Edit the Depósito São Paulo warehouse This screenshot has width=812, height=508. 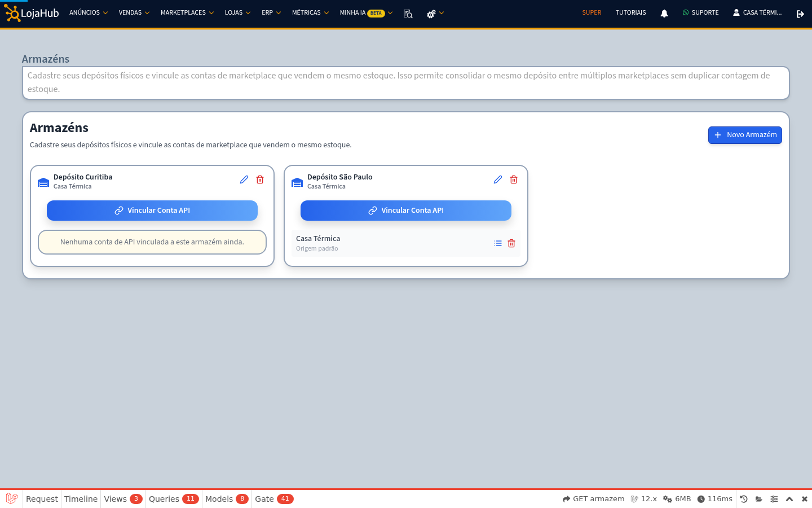coord(498,179)
